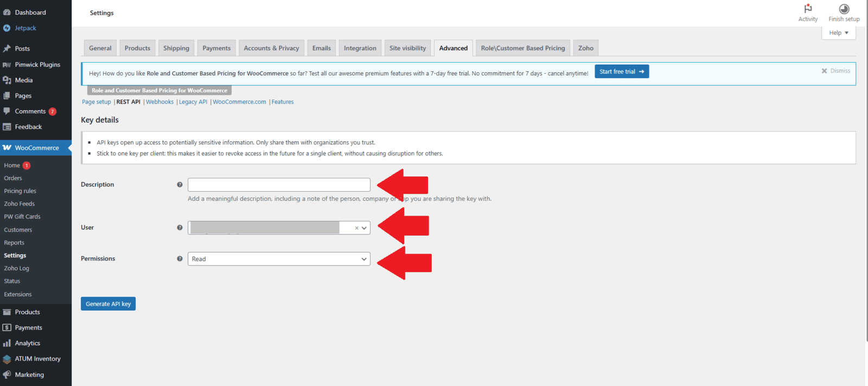Click the Generate API key button
Image resolution: width=868 pixels, height=386 pixels.
click(108, 304)
